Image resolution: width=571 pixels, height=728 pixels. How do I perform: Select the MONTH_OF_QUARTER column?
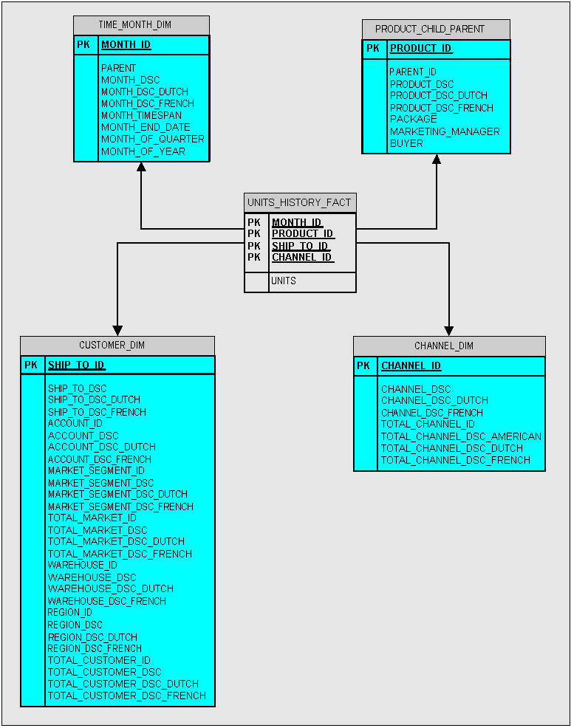click(152, 140)
